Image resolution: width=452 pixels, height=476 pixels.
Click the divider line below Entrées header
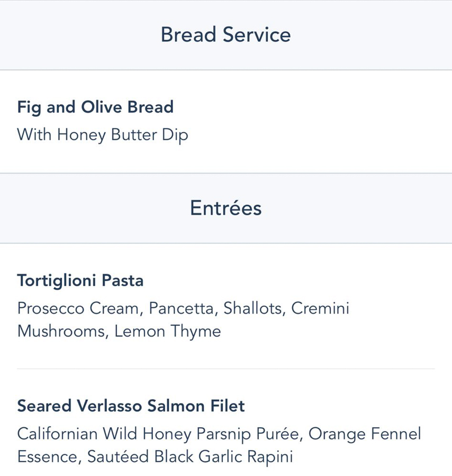225,243
